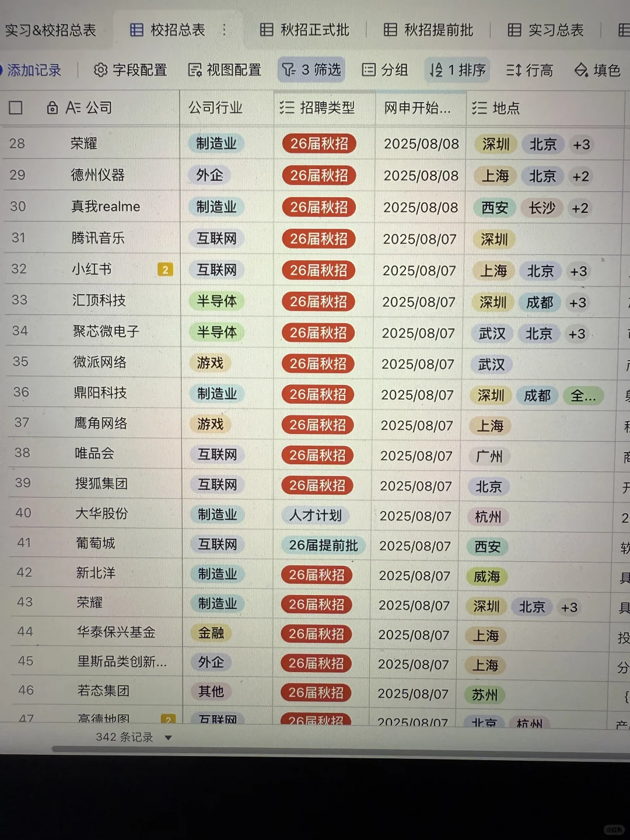The height and width of the screenshot is (840, 630).
Task: Open the three-dot menu beside 校招总表
Action: tap(225, 30)
